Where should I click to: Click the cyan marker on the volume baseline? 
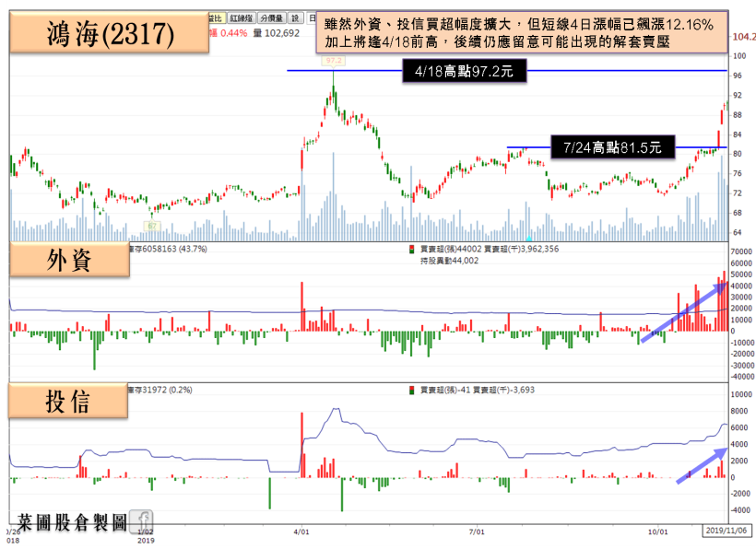click(x=529, y=239)
